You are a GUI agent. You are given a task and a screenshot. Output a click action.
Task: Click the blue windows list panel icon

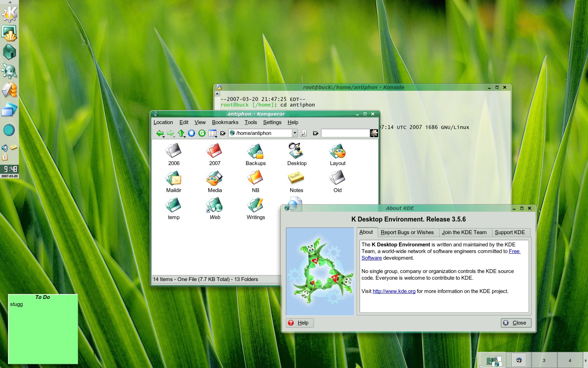(x=9, y=110)
